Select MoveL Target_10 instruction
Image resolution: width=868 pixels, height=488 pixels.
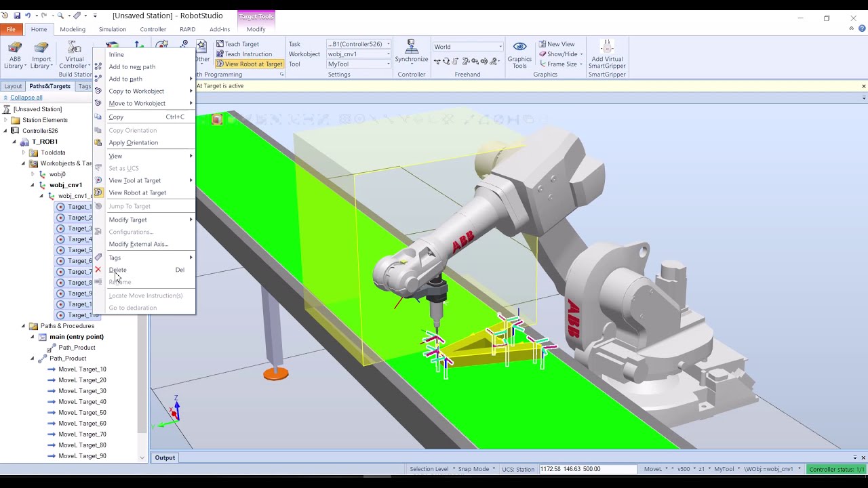point(82,369)
